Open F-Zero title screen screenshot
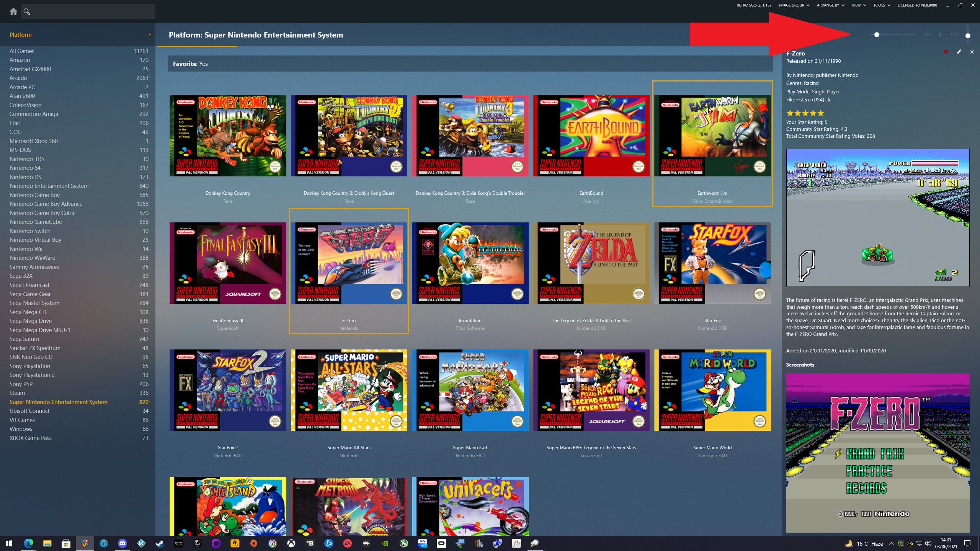Viewport: 980px width, 551px height. click(x=878, y=453)
